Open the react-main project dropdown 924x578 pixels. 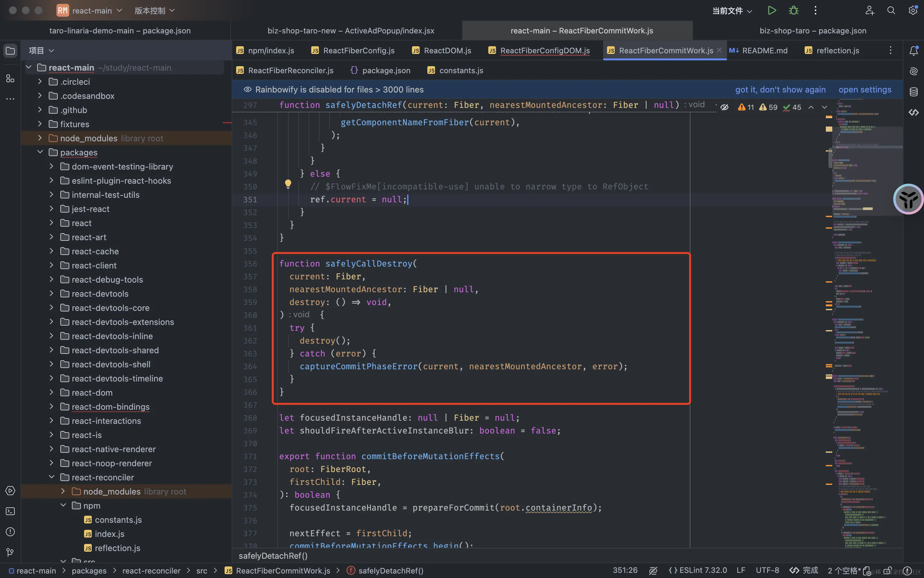click(x=90, y=10)
